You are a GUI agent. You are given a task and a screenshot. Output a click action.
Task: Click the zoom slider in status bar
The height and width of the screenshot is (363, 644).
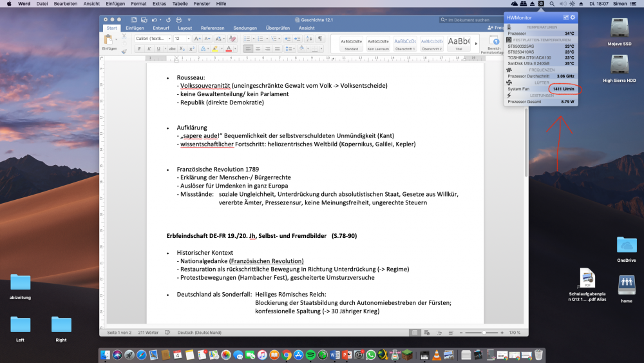[x=481, y=333]
